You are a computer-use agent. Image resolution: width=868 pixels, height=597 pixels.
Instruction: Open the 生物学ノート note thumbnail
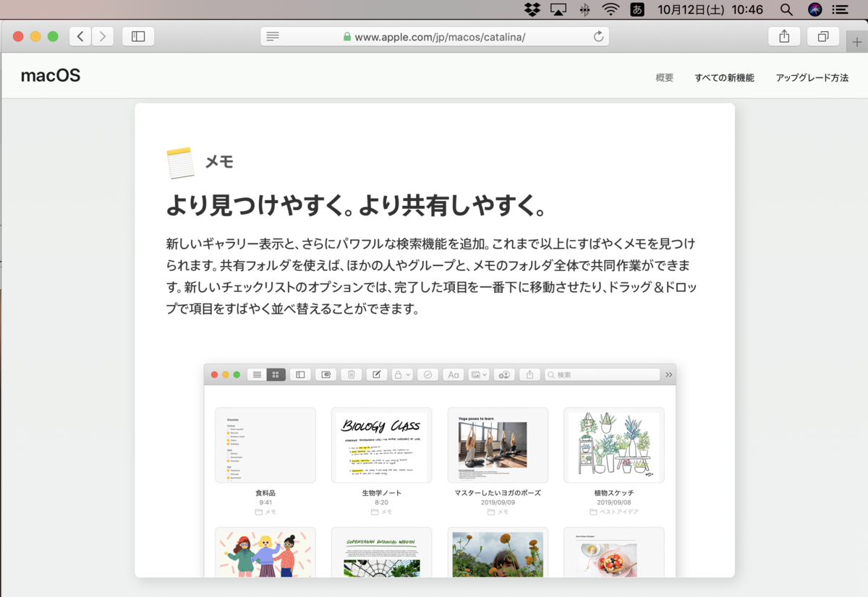click(381, 444)
